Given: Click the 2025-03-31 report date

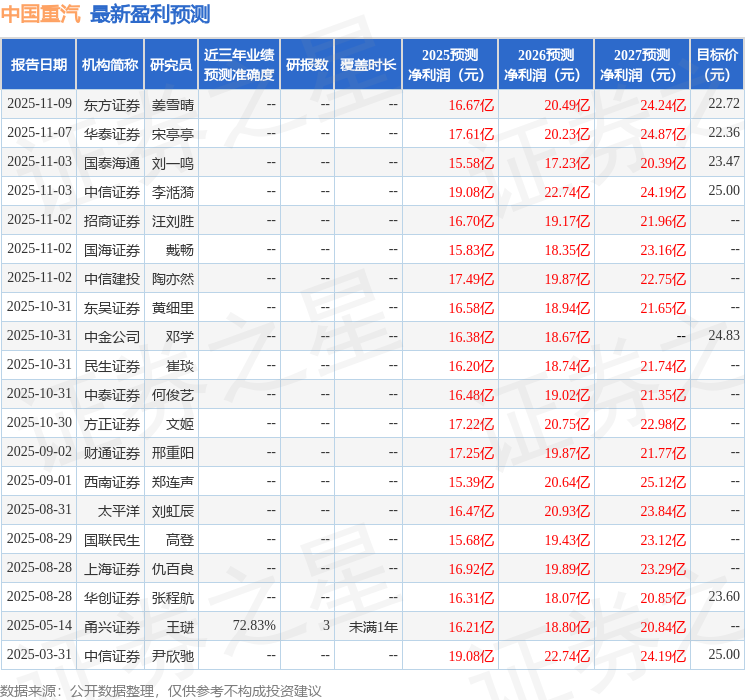Looking at the screenshot, I should (39, 654).
